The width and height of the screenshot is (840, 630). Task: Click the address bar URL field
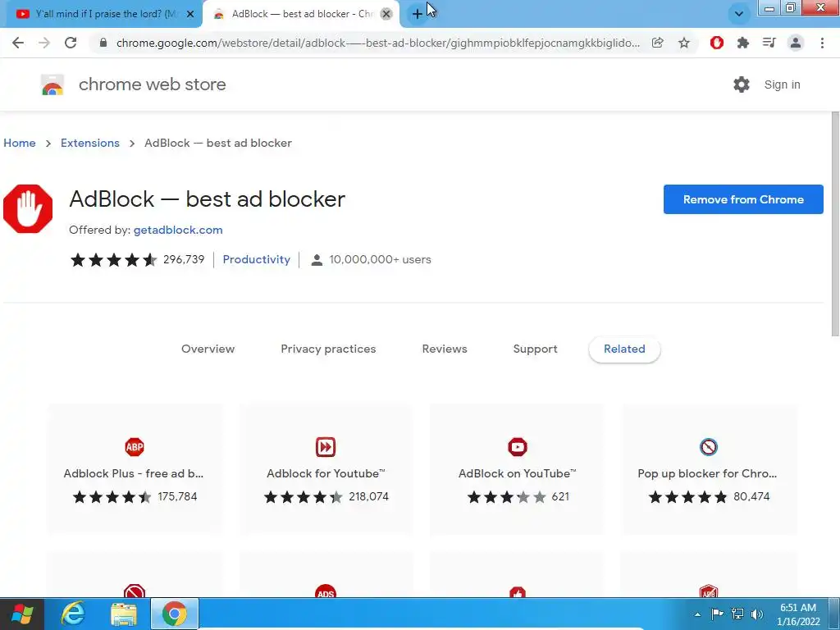pyautogui.click(x=377, y=43)
